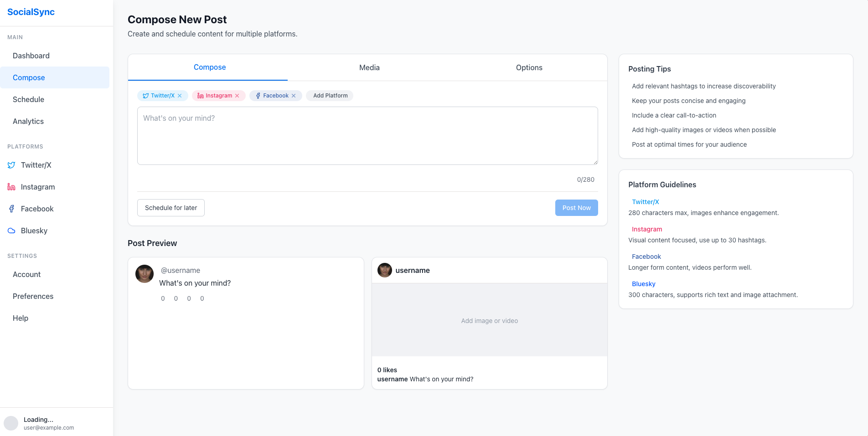Open the Bluesky link in Platform Guidelines
Image resolution: width=868 pixels, height=436 pixels.
pos(643,283)
